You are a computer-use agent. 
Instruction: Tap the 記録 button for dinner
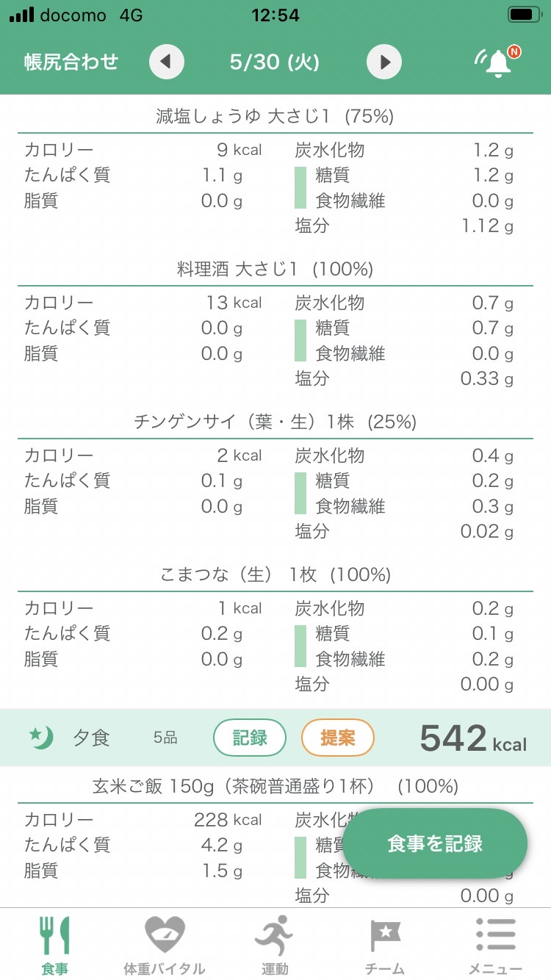tap(250, 738)
